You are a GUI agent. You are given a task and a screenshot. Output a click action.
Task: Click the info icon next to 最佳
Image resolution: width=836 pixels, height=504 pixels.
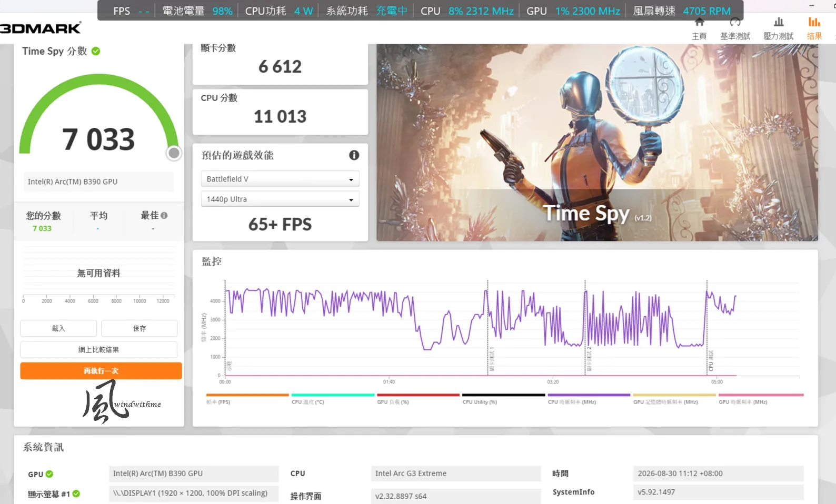(164, 215)
